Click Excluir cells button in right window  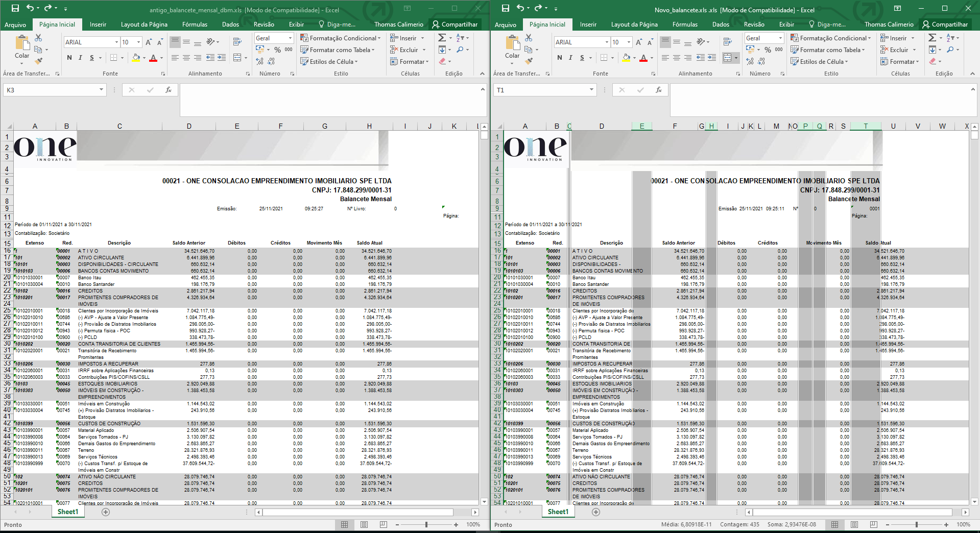[x=898, y=50]
